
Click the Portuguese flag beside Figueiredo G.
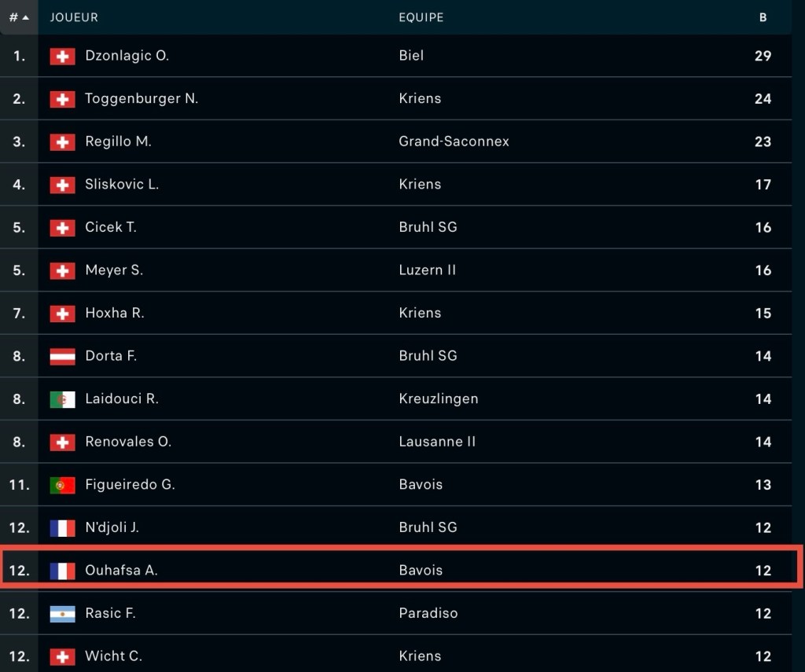tap(63, 485)
